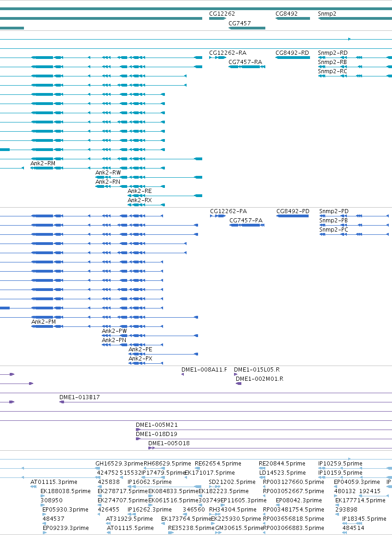The height and width of the screenshot is (535, 392).
Task: Click the DME1-005M21 clone label
Action: (157, 425)
